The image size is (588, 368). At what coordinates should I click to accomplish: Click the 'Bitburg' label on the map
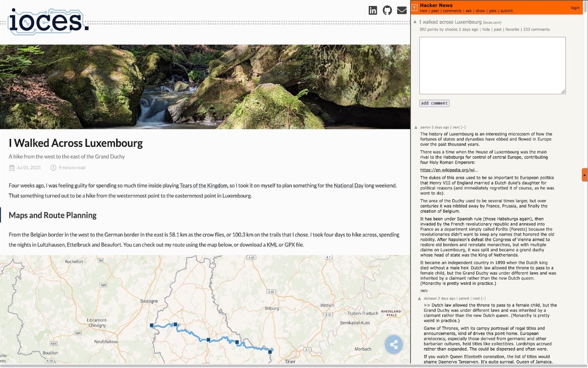[x=272, y=308]
